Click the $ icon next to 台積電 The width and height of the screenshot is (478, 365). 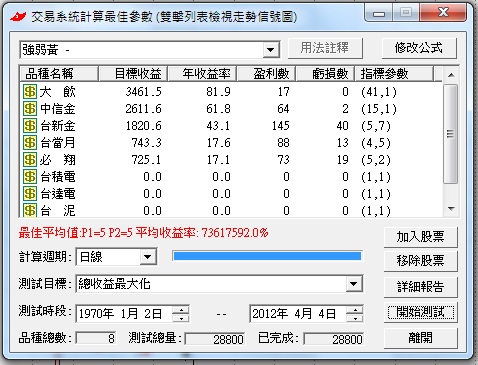click(x=30, y=176)
